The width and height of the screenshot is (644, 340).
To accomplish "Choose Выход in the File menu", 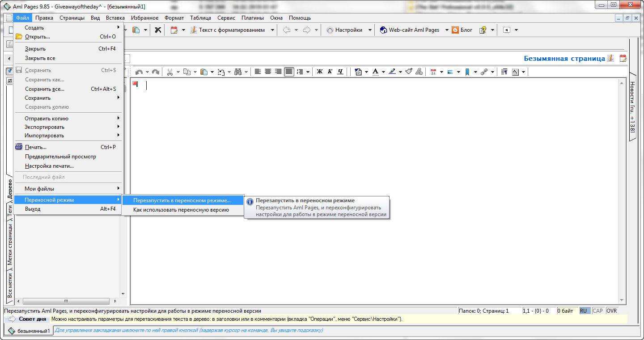I will pyautogui.click(x=68, y=209).
